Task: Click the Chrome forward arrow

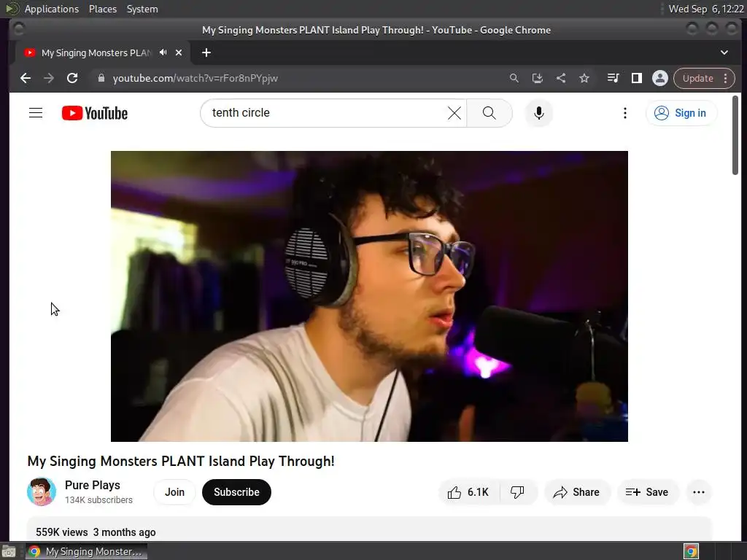Action: coord(49,78)
